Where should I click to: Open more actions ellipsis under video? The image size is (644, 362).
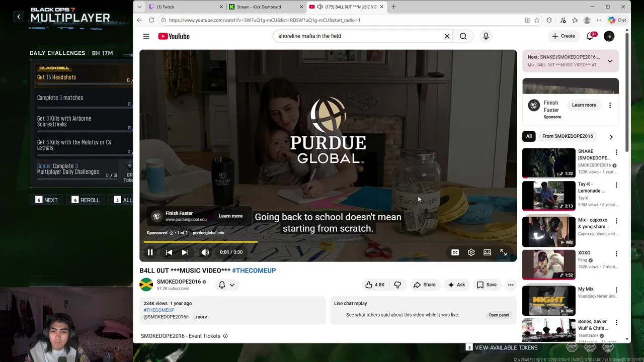[x=511, y=285]
